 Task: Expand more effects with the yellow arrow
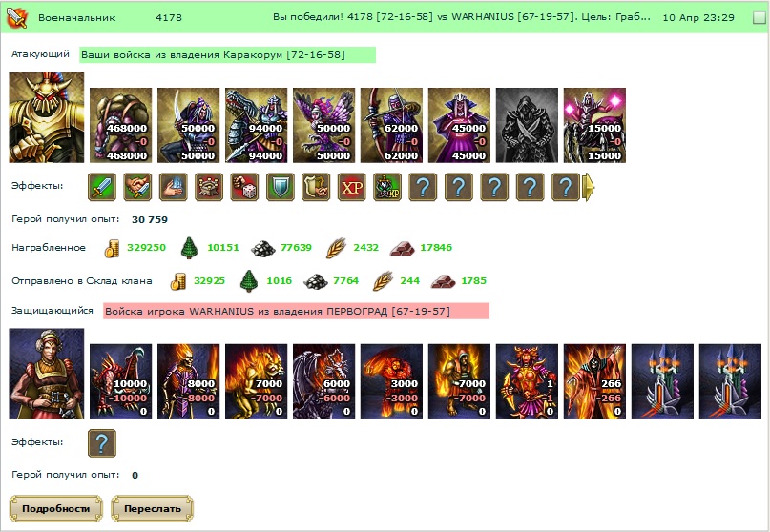click(589, 187)
